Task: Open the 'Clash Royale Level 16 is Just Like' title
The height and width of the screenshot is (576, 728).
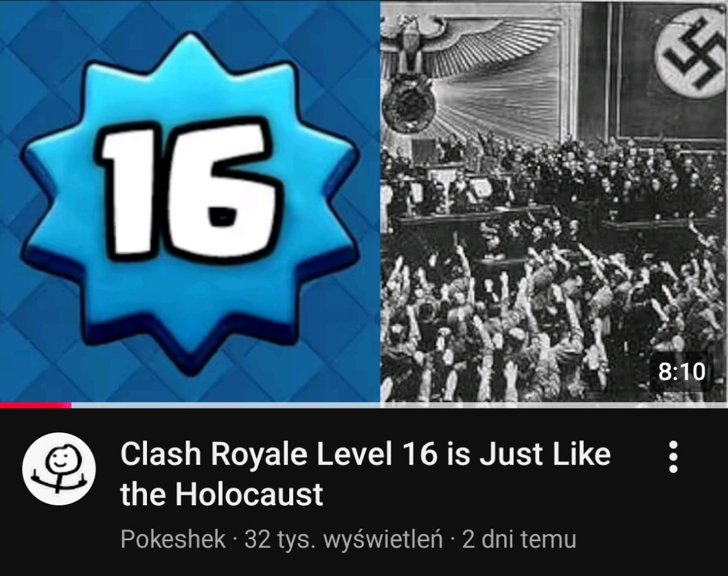Action: (x=365, y=454)
